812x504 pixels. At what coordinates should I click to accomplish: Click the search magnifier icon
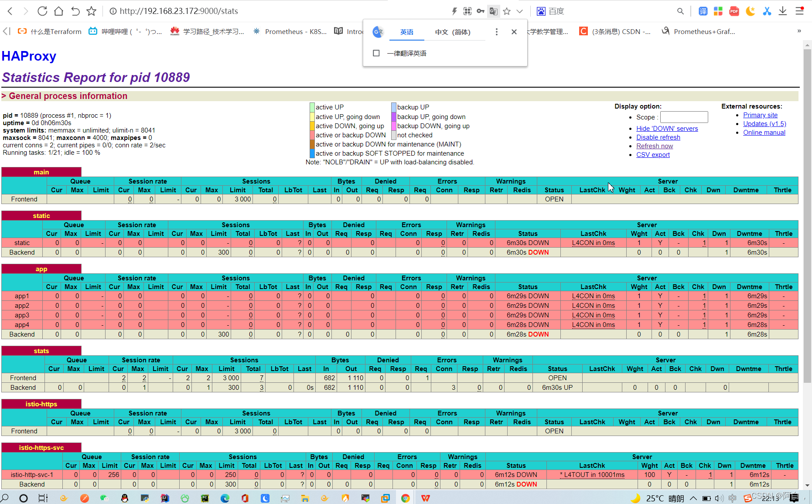coord(680,11)
